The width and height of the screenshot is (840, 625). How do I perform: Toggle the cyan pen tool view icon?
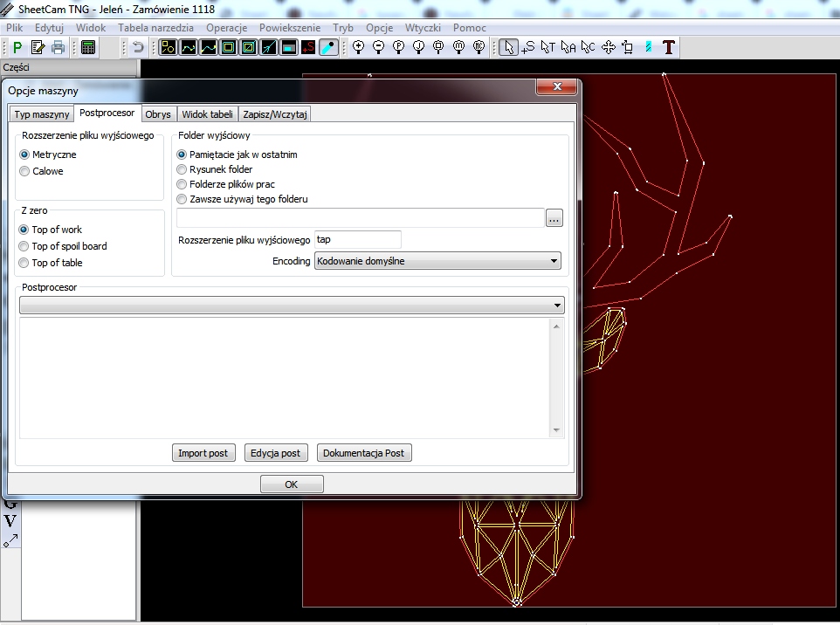coord(328,48)
